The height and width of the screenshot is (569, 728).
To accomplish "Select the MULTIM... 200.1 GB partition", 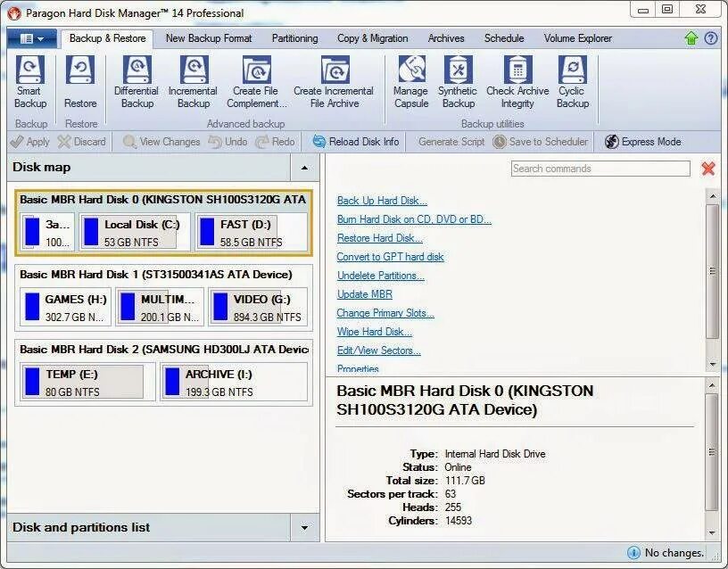I will pyautogui.click(x=160, y=307).
